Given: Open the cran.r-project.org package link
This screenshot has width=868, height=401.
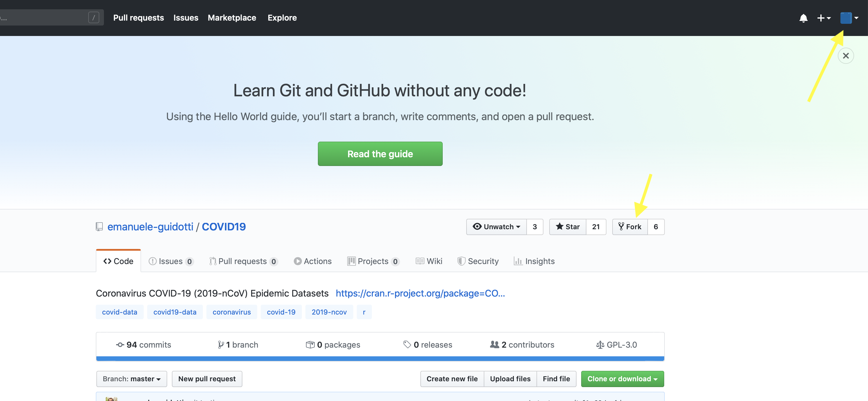Looking at the screenshot, I should click(x=420, y=293).
